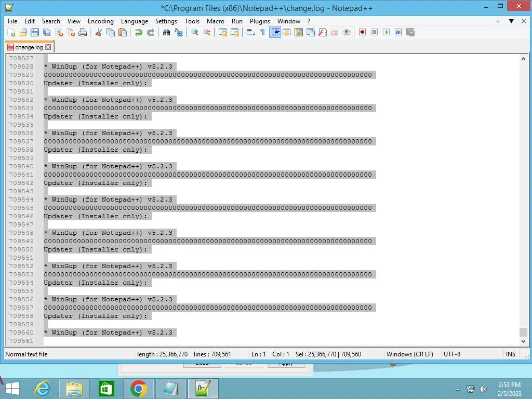Click the X at menu bar's right end
The image size is (532, 399).
pyautogui.click(x=524, y=21)
